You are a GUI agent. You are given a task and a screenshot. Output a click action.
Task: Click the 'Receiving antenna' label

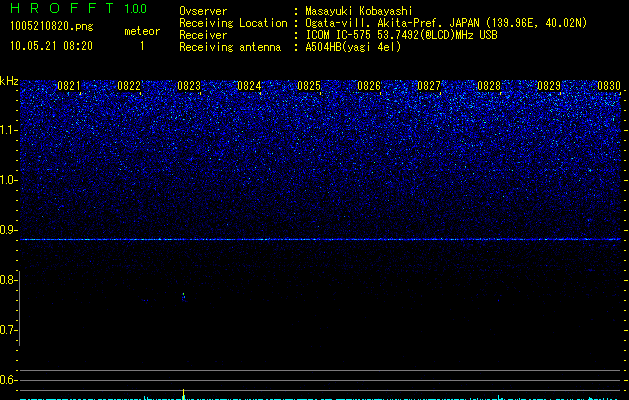coord(230,47)
